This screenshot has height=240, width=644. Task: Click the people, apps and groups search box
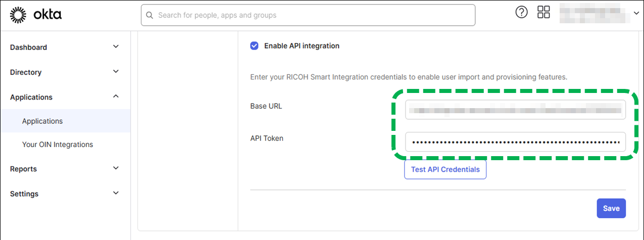click(313, 15)
